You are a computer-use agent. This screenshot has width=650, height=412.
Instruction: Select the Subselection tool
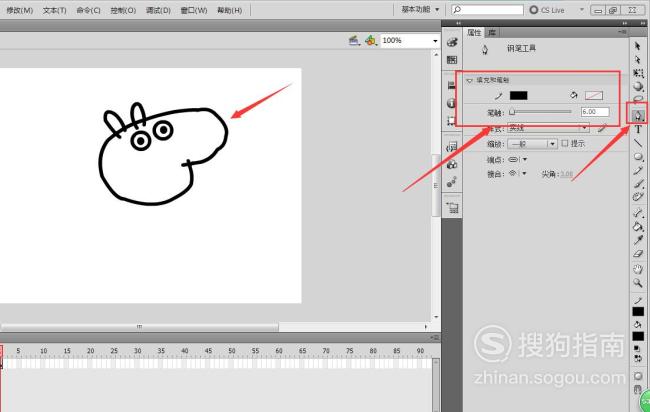638,60
